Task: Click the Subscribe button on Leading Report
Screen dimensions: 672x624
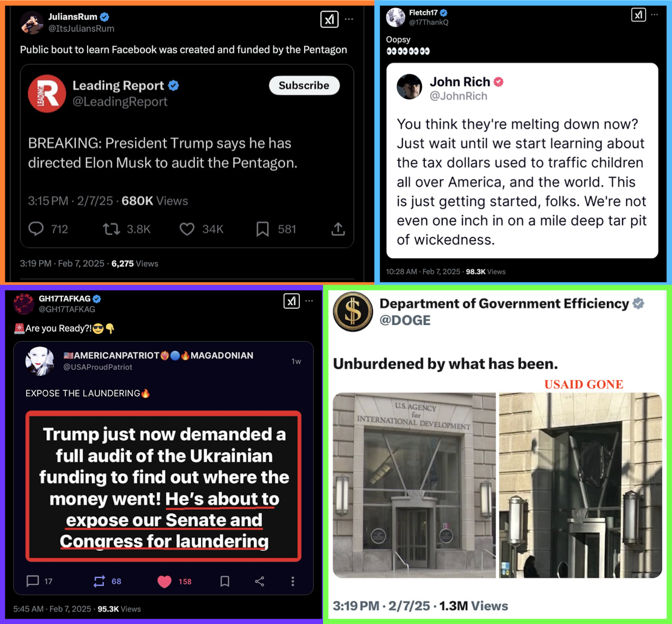Action: coord(304,85)
